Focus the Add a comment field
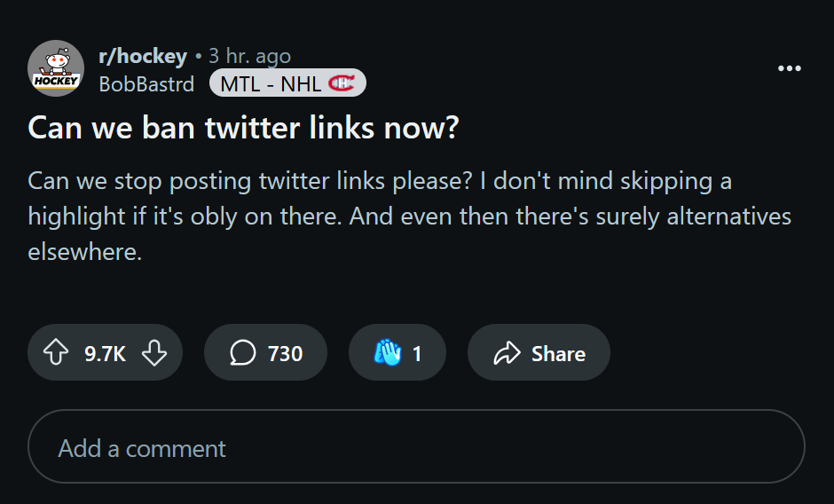 416,446
